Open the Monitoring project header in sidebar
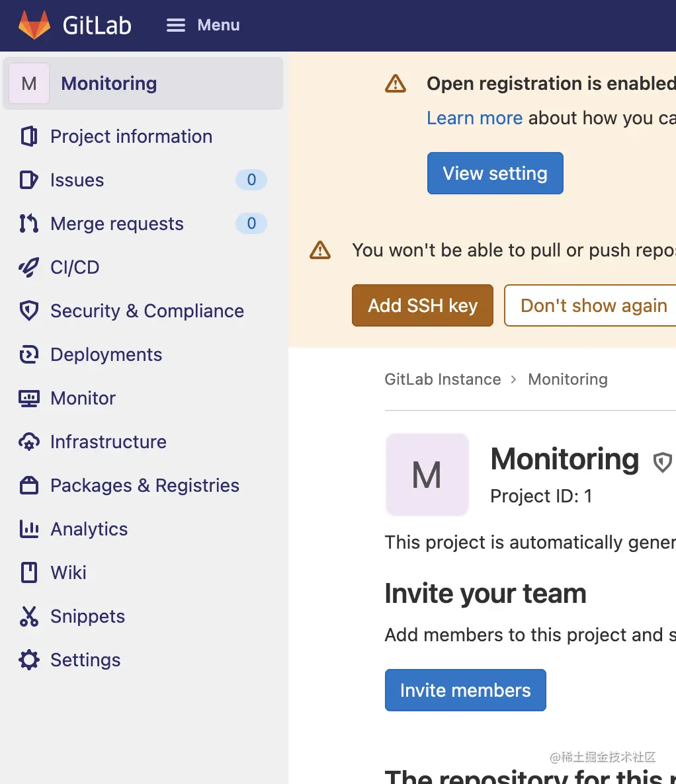The height and width of the screenshot is (784, 676). click(x=143, y=83)
